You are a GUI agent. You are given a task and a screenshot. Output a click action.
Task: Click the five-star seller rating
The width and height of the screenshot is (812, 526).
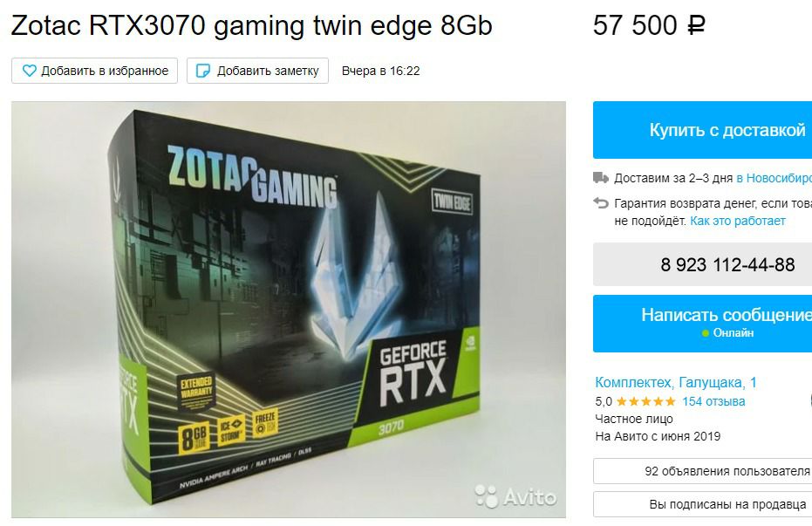click(x=645, y=401)
